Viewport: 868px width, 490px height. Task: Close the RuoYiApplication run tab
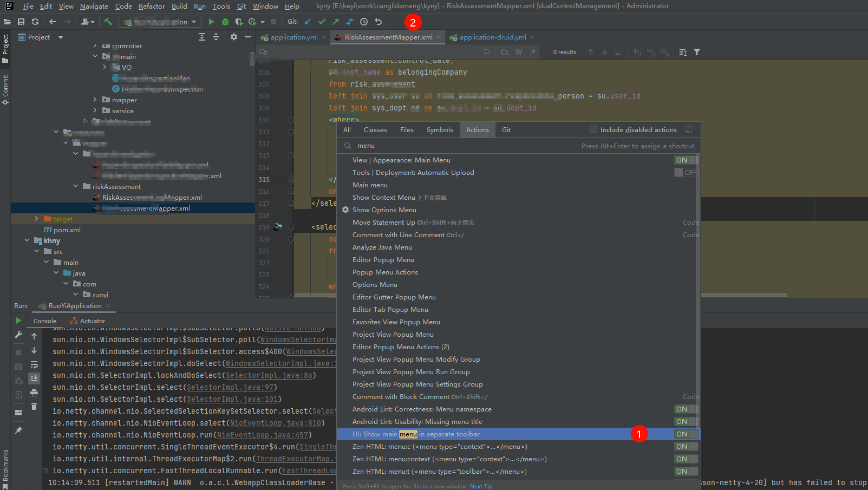point(108,306)
